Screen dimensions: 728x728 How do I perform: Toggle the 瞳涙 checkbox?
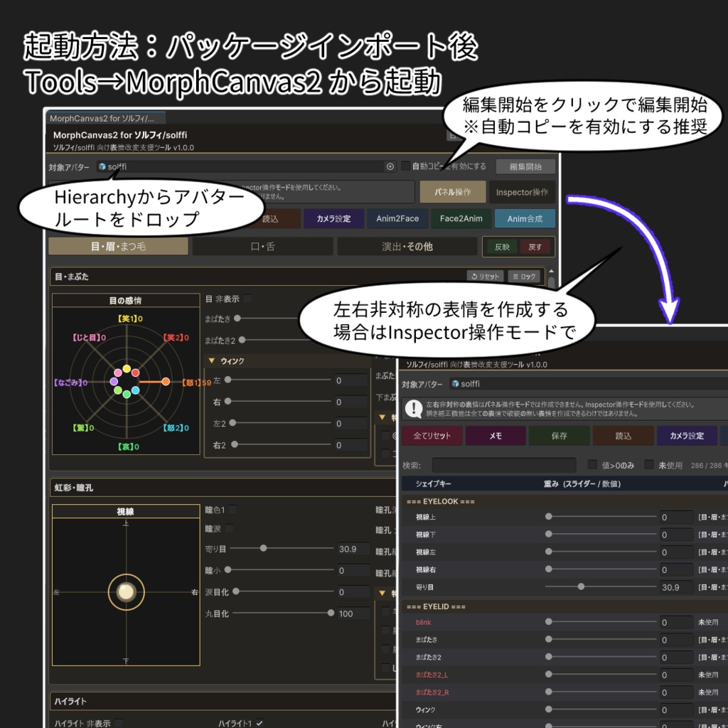[x=229, y=528]
